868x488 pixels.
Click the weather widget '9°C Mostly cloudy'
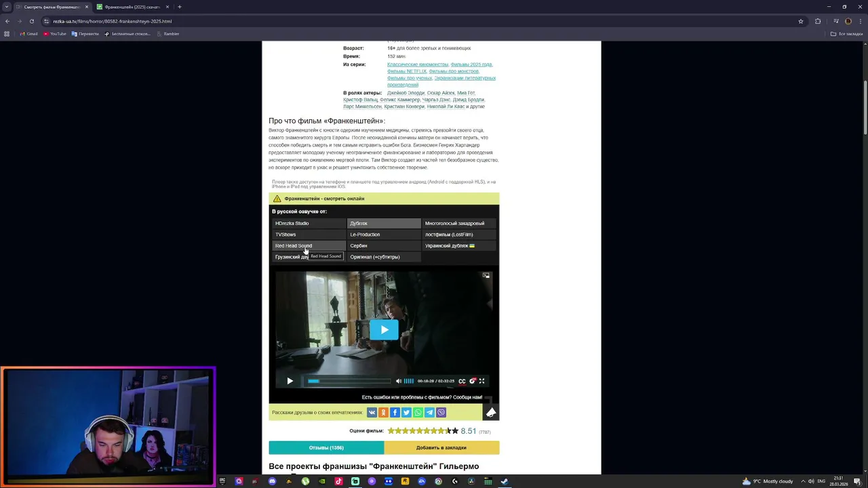click(x=768, y=481)
